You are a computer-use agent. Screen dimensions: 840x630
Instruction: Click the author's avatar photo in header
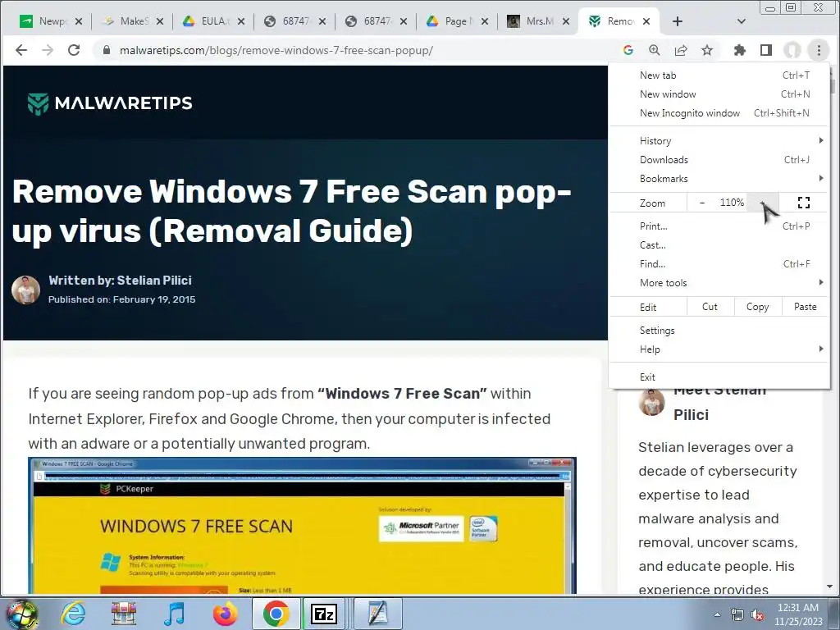click(25, 290)
